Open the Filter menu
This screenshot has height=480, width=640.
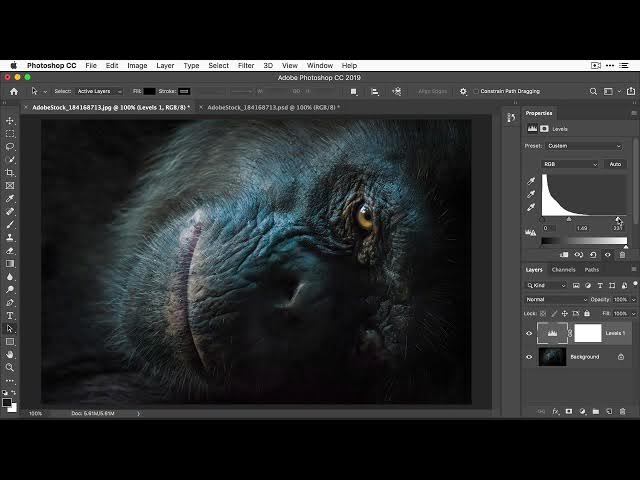tap(246, 65)
